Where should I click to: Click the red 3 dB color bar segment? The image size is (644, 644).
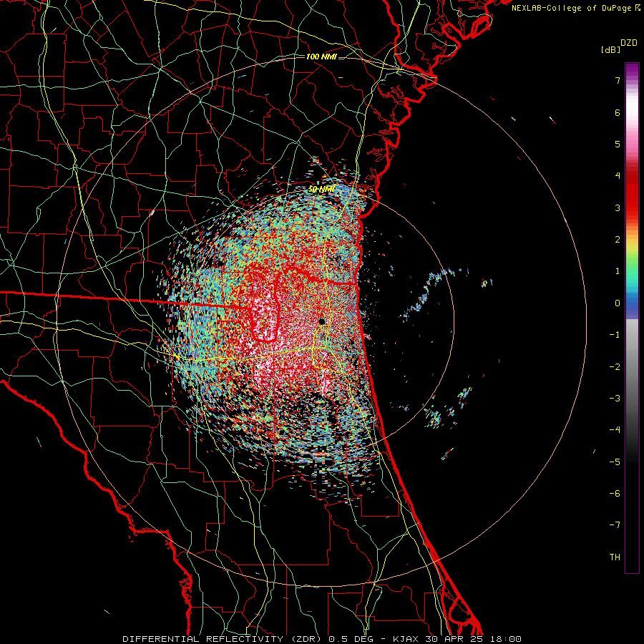[632, 208]
